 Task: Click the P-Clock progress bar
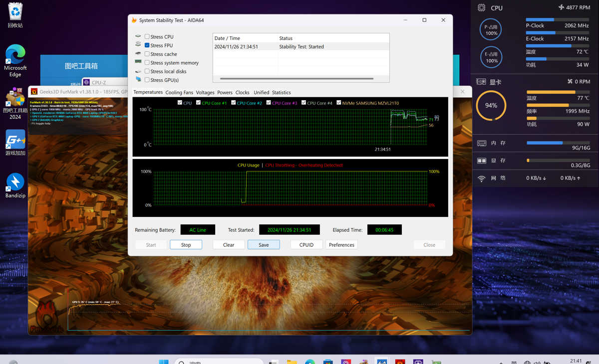click(558, 19)
